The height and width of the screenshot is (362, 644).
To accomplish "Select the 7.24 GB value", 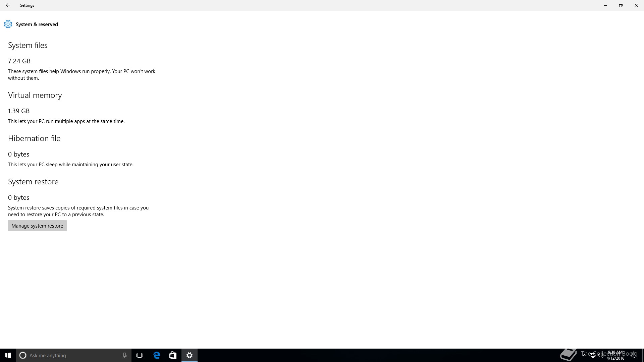I will click(x=19, y=61).
